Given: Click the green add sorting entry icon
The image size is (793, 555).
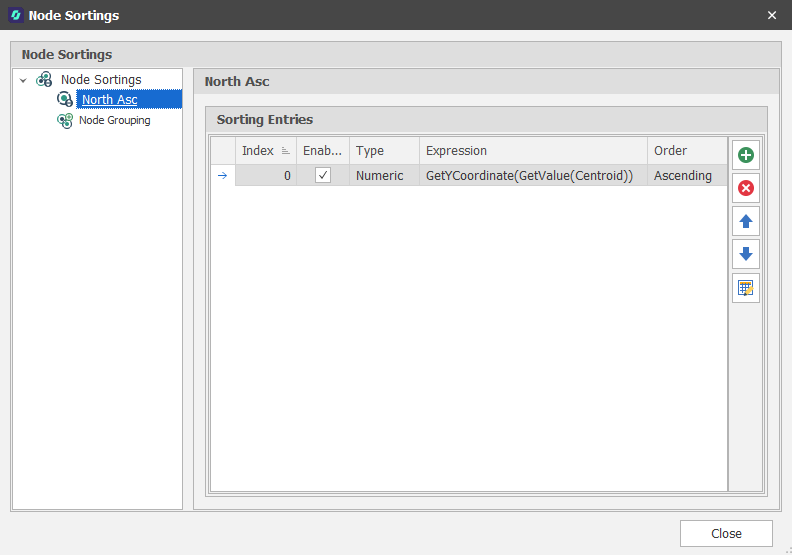Looking at the screenshot, I should 745,155.
